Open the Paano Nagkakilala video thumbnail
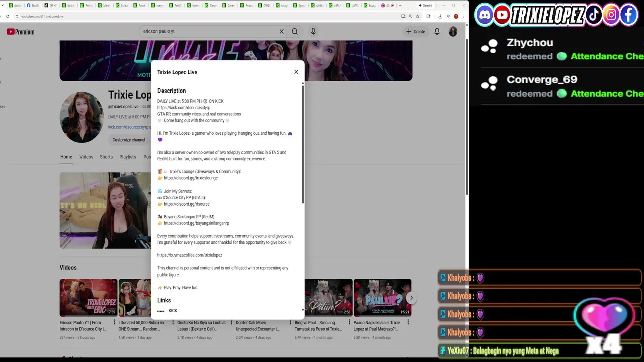This screenshot has height=362, width=644. click(382, 297)
